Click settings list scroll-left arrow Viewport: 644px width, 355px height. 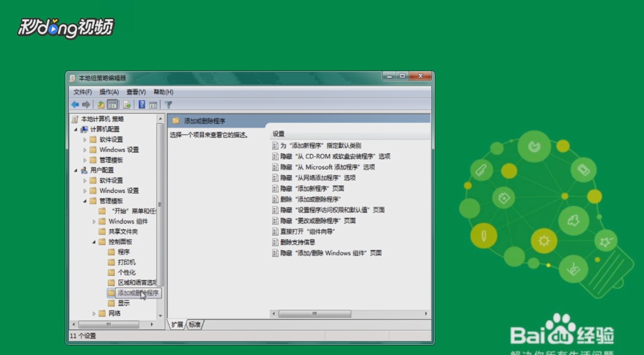coord(274,313)
